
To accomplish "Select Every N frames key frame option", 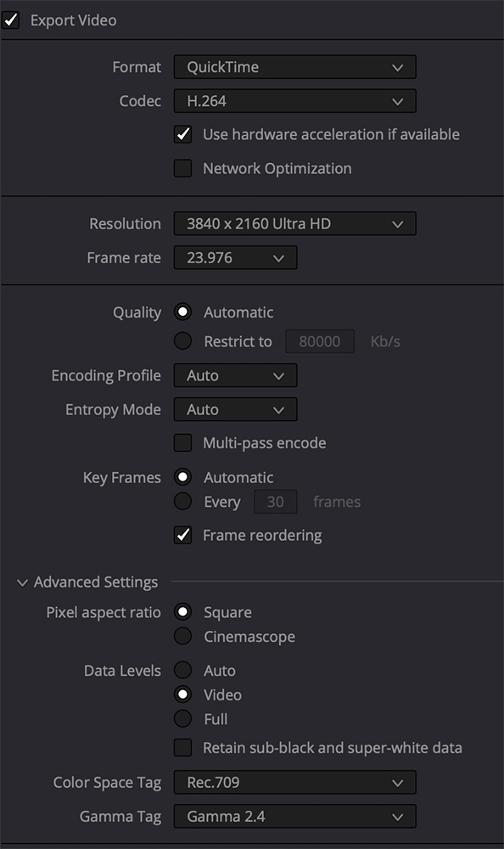I will tap(183, 502).
